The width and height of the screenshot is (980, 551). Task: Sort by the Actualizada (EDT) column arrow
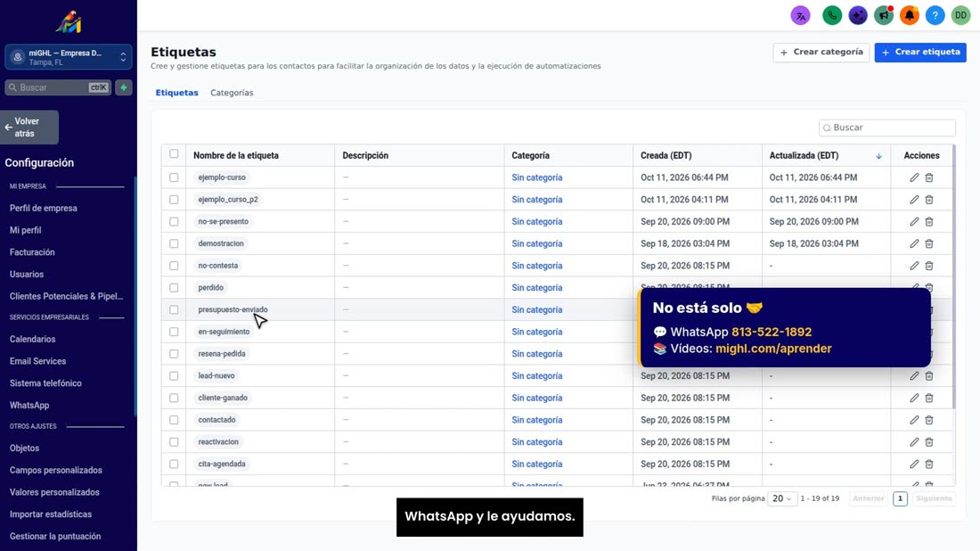pos(878,156)
